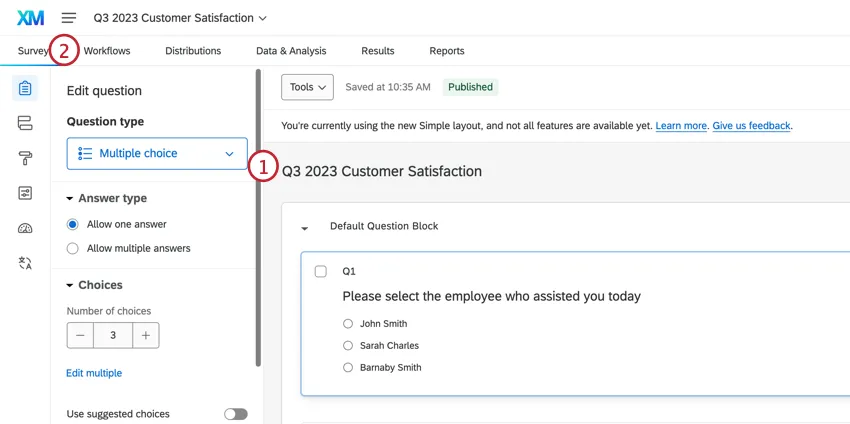
Task: Open the Look and feel paint roller icon
Action: coord(25,158)
